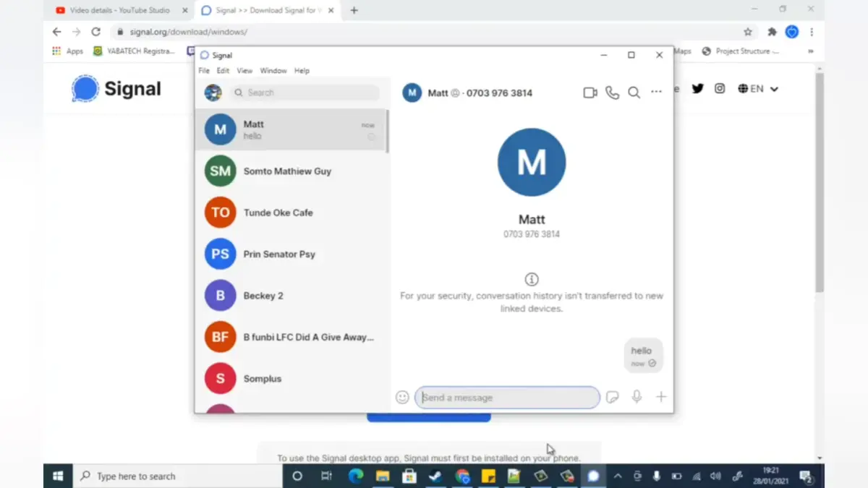Open the Prin Senator Psy chat

point(291,254)
